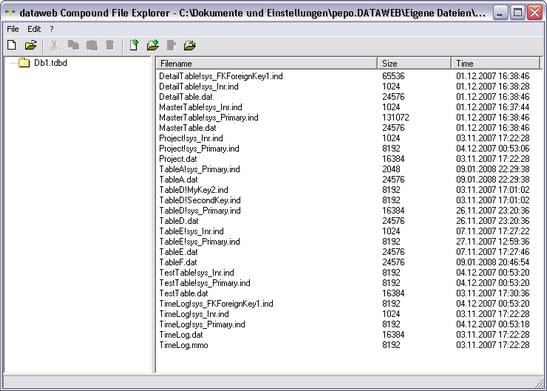Image resolution: width=547 pixels, height=391 pixels.
Task: Select file TableA.dat
Action: coord(178,180)
